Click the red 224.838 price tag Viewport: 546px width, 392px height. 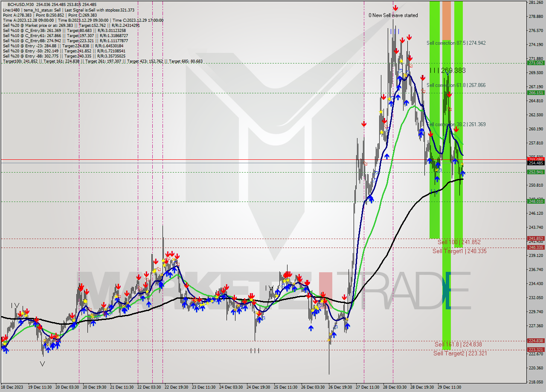click(536, 341)
